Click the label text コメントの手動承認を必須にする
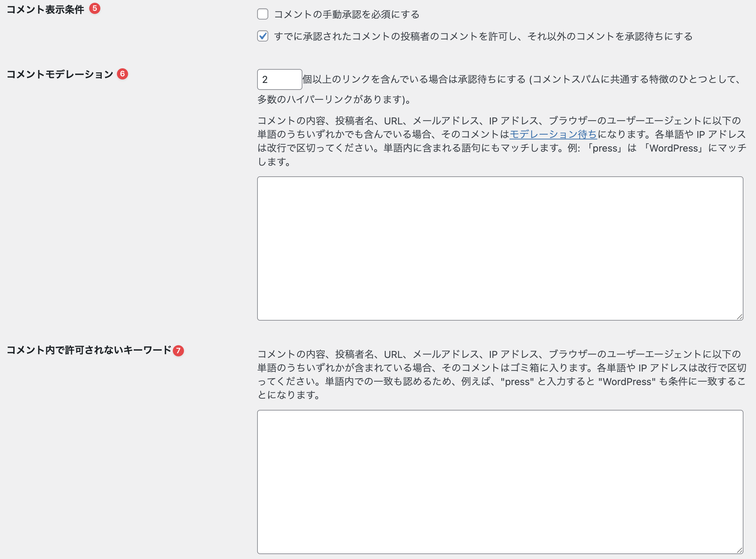The height and width of the screenshot is (559, 756). point(347,15)
